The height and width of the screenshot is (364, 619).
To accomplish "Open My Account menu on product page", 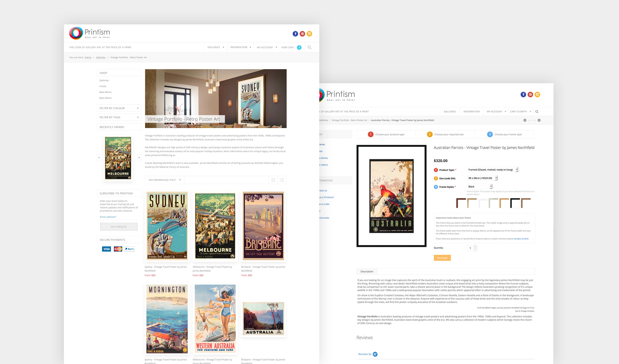I will pos(496,112).
